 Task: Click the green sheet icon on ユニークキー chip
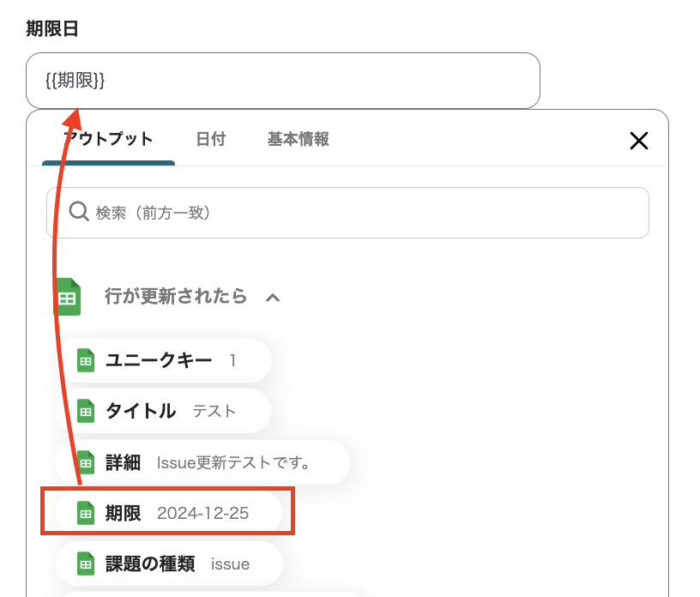[x=86, y=360]
